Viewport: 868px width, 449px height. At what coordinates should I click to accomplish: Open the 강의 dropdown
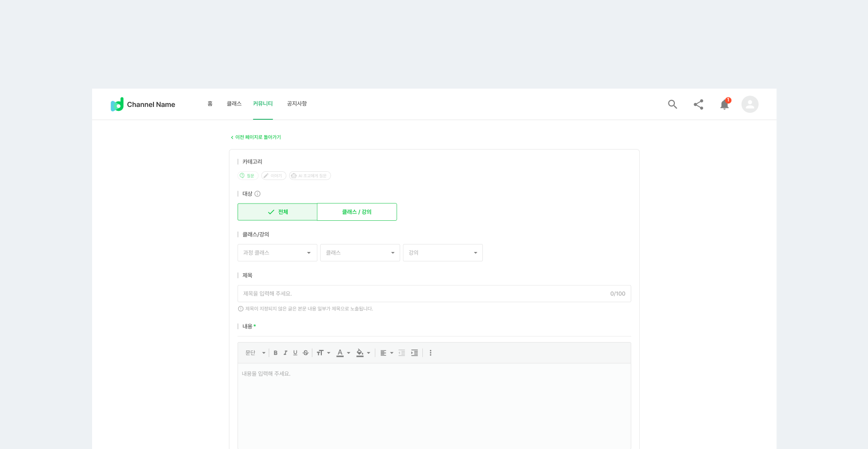[x=442, y=253]
